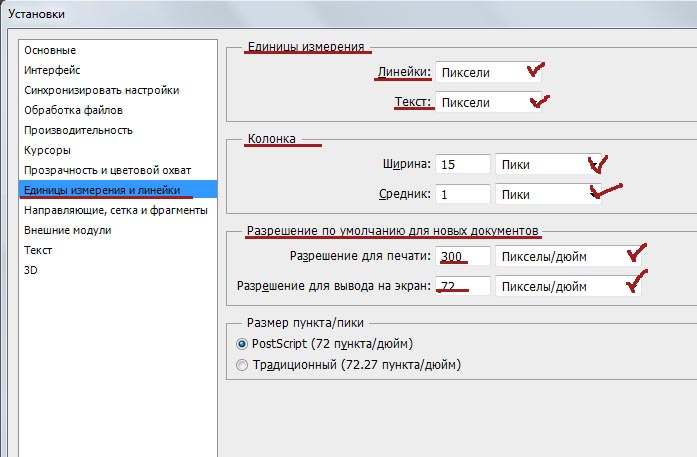Click the Ширина value input field
This screenshot has width=697, height=457.
[463, 164]
